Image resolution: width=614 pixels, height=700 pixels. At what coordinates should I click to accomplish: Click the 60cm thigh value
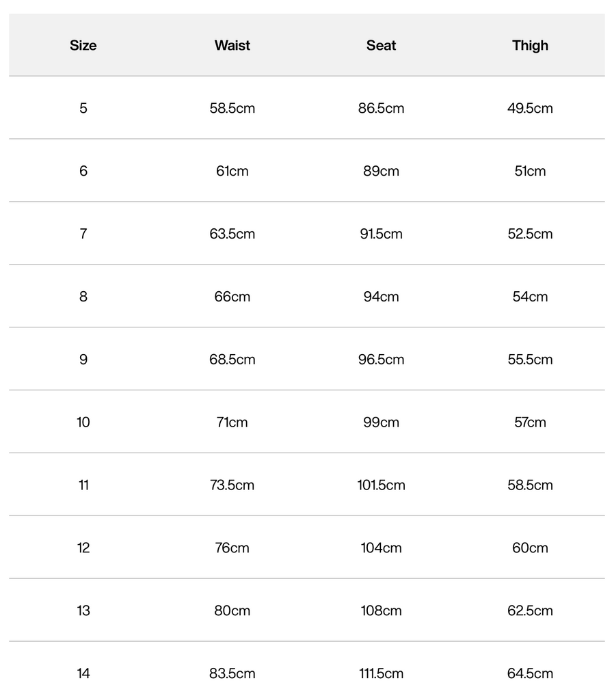[x=530, y=548]
